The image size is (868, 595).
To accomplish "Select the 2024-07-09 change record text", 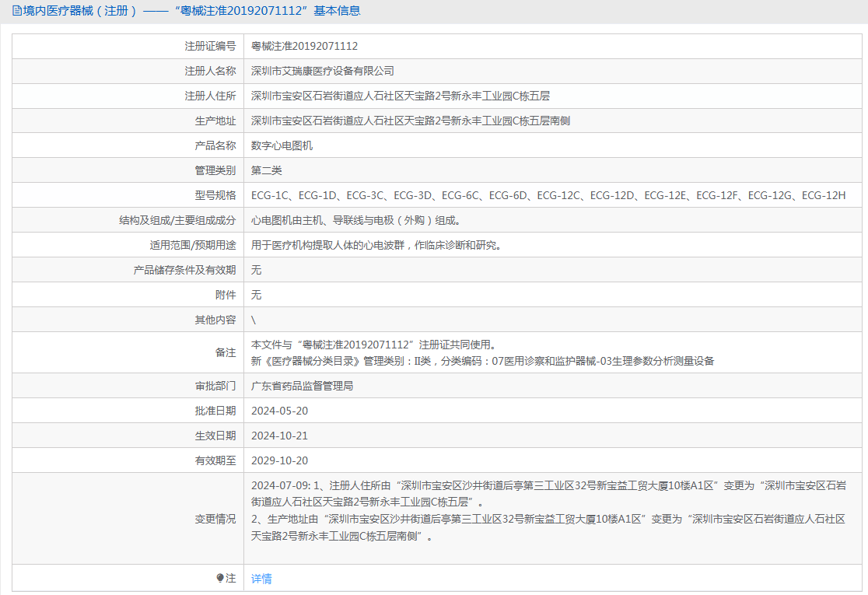I will click(548, 494).
